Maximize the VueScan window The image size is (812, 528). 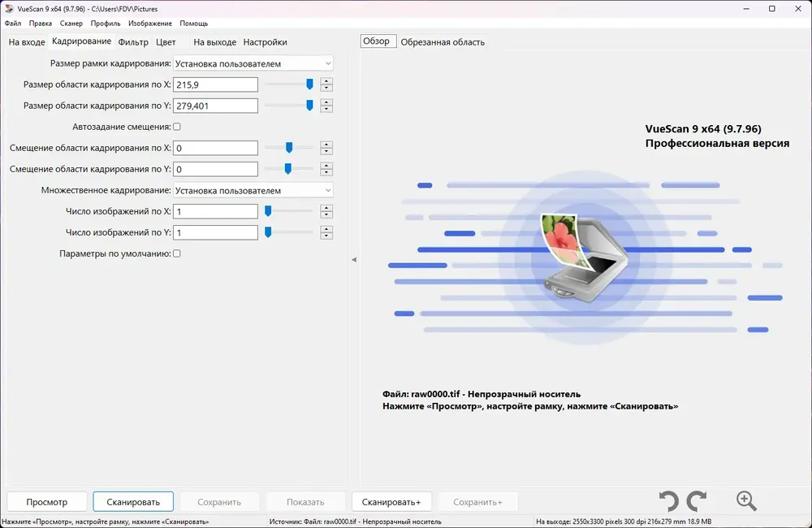point(771,9)
